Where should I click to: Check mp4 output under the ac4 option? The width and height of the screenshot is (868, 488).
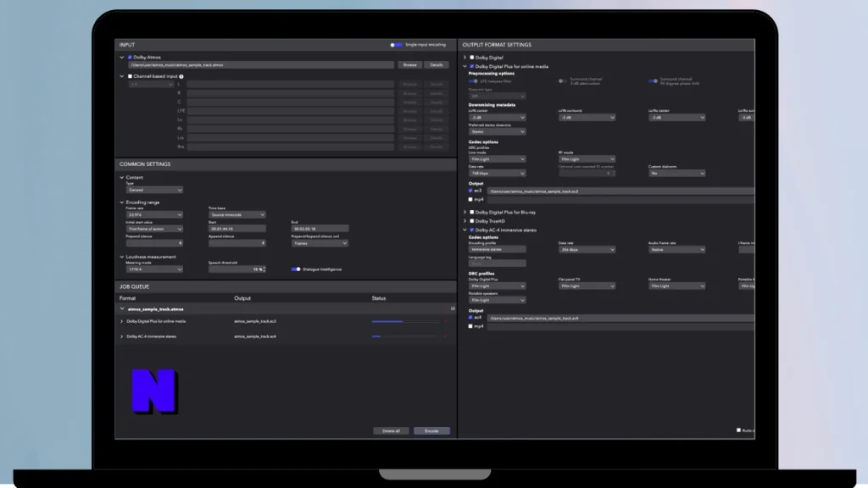[470, 326]
